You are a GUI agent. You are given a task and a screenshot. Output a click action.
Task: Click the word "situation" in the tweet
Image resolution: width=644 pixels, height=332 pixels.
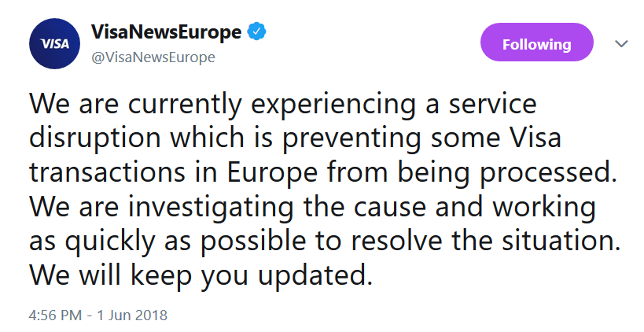[558, 242]
